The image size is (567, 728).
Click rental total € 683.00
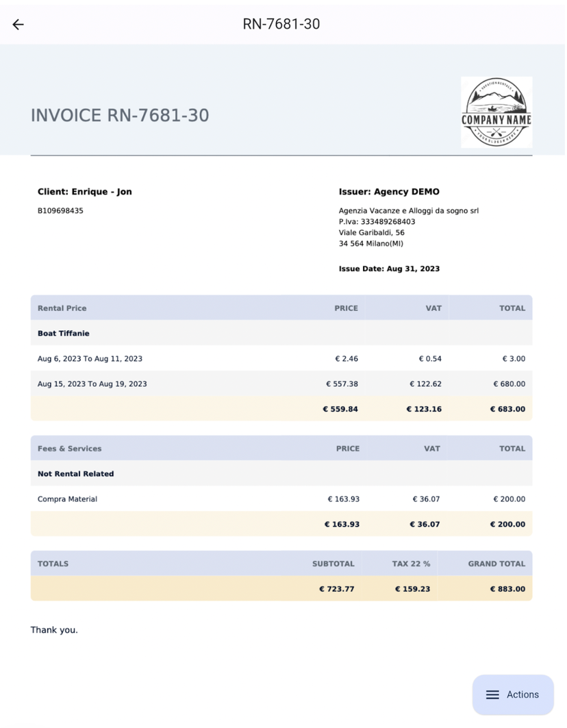click(507, 409)
